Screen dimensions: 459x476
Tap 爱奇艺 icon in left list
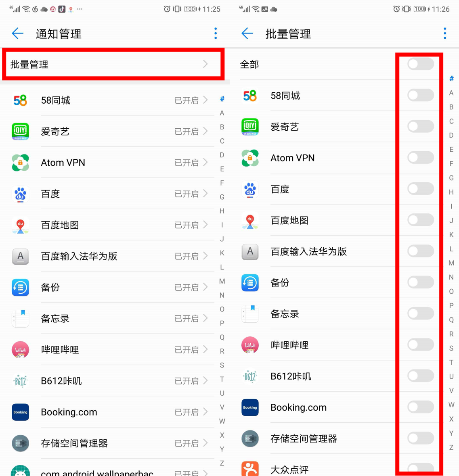(x=20, y=132)
